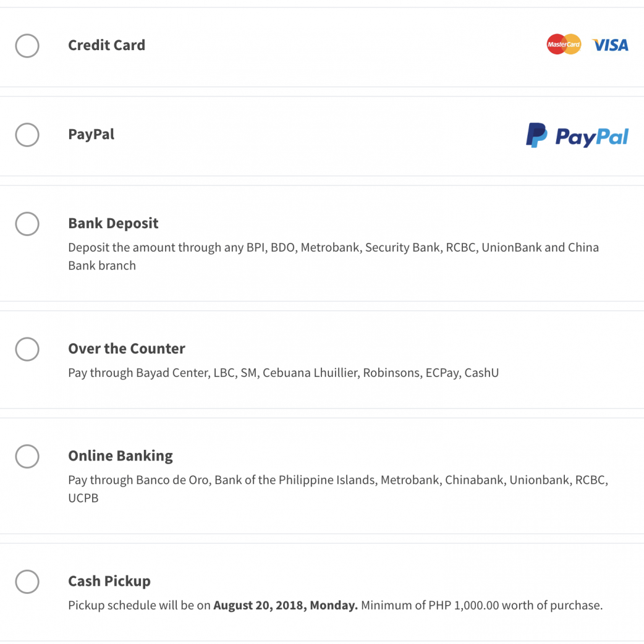Click the PayPal logo on the right
This screenshot has height=644, width=644.
(577, 135)
